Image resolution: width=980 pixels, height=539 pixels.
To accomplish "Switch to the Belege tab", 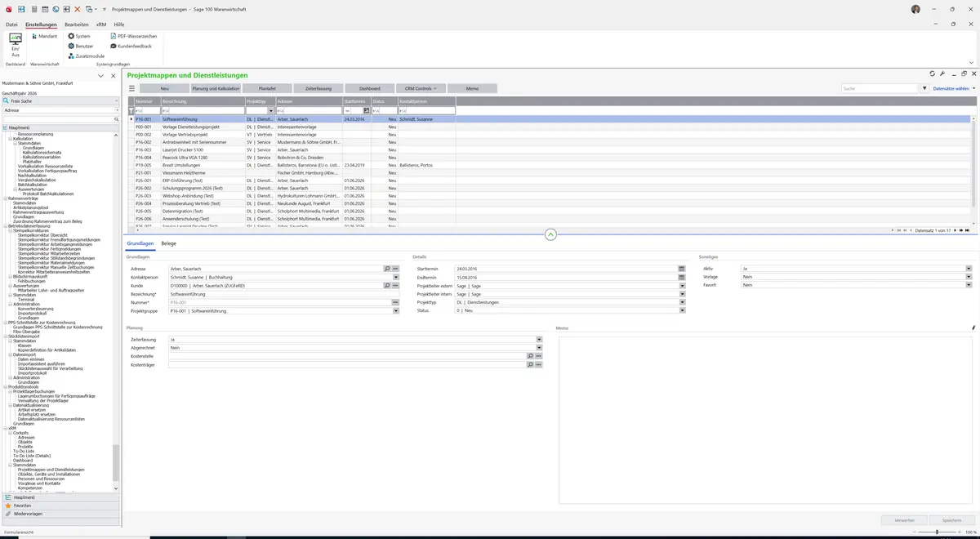I will pyautogui.click(x=168, y=243).
